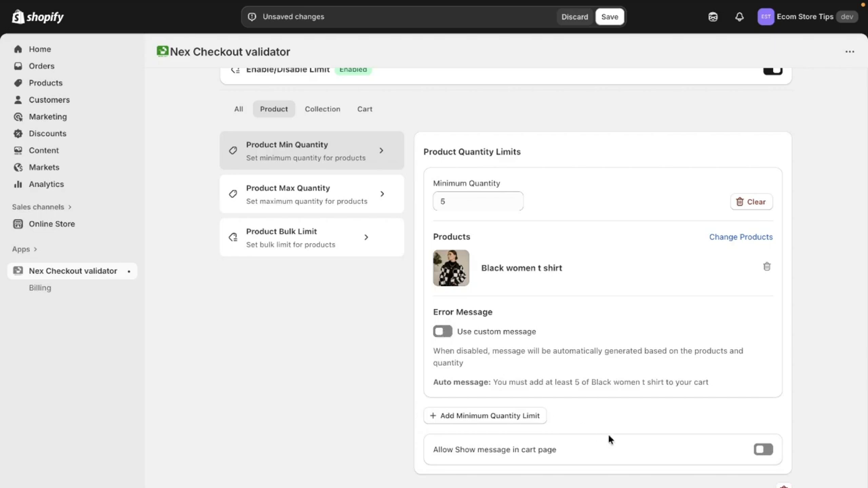868x488 pixels.
Task: Toggle Use custom message switch
Action: [443, 331]
